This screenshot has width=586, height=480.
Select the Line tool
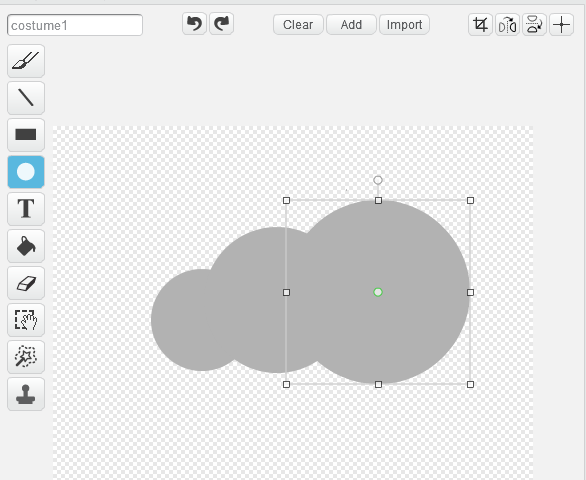26,98
